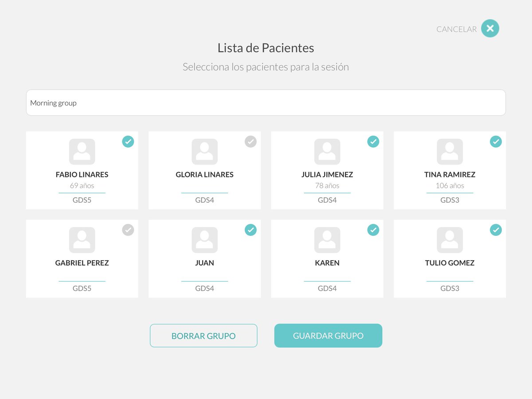Click Tulio Gomez avatar icon

[450, 240]
